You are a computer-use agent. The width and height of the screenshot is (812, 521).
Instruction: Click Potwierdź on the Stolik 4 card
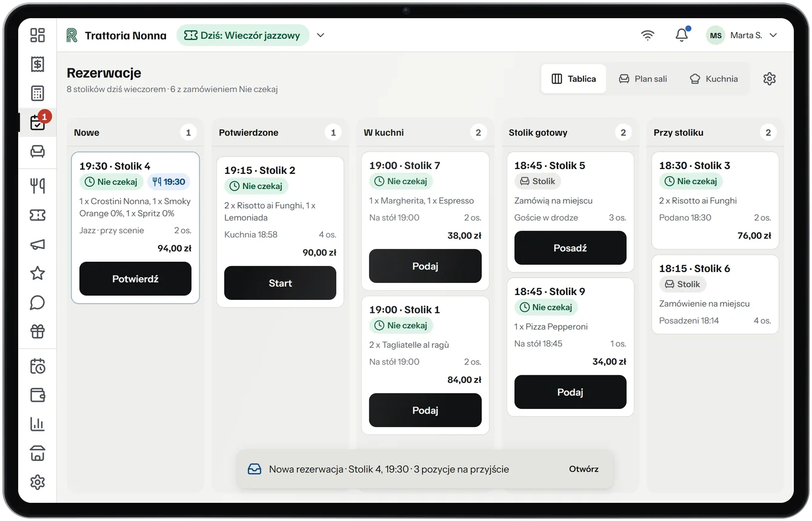pos(135,279)
